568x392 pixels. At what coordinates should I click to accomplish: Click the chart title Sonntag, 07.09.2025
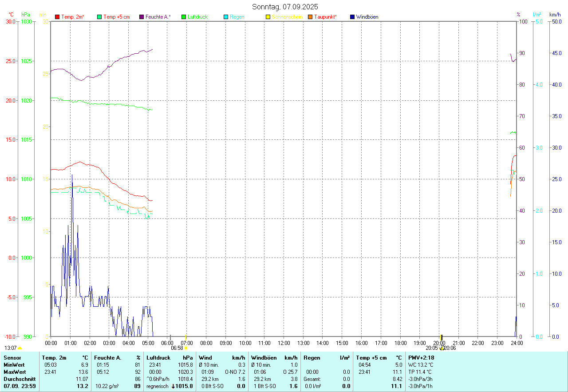pyautogui.click(x=285, y=7)
